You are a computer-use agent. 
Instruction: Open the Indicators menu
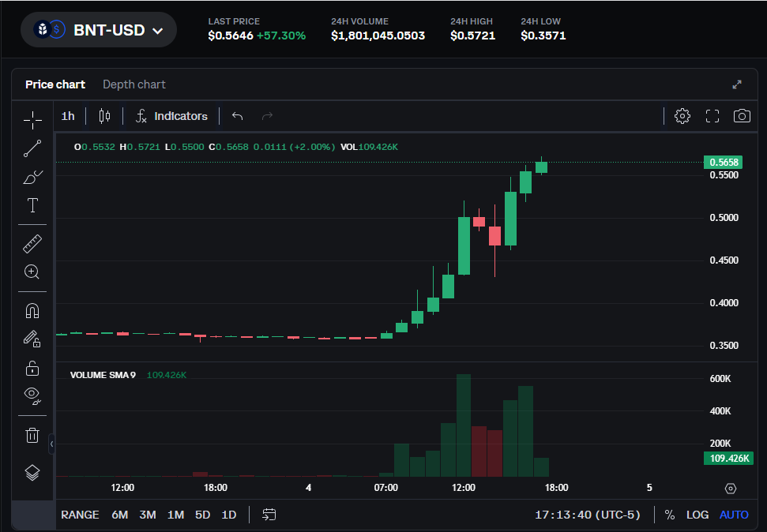pos(171,116)
